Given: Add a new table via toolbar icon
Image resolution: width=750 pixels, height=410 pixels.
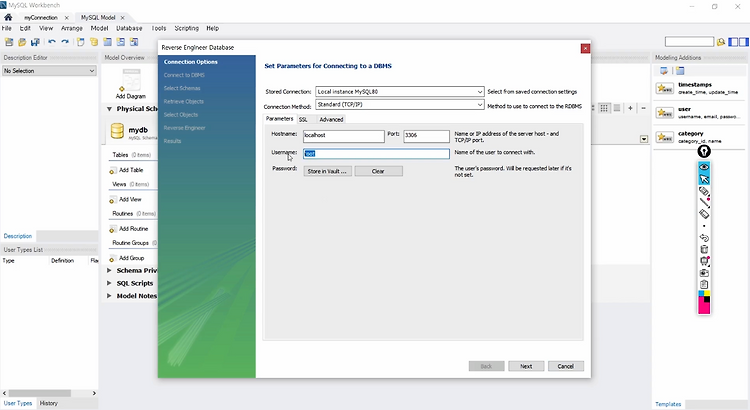Looking at the screenshot, I should 108,42.
